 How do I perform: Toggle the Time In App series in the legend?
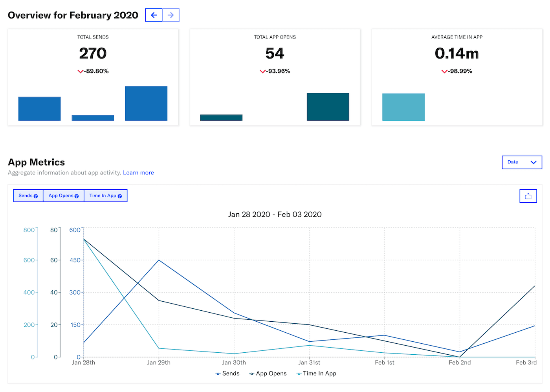pyautogui.click(x=316, y=374)
